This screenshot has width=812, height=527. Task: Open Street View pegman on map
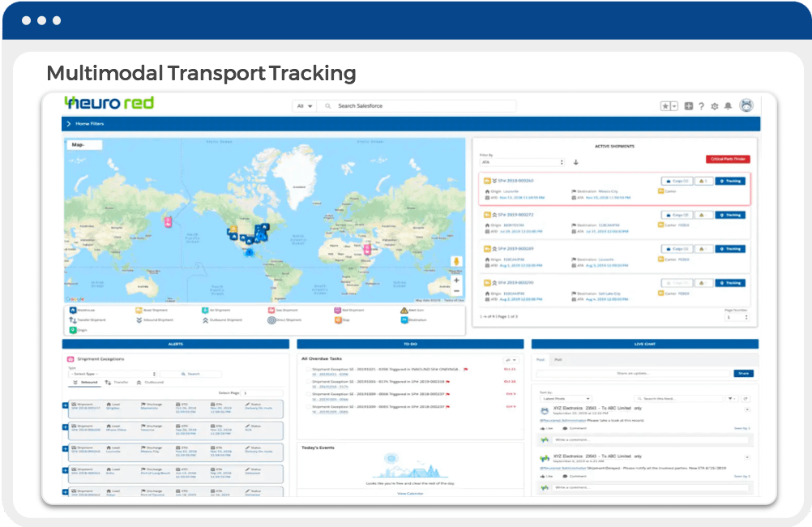pyautogui.click(x=456, y=261)
